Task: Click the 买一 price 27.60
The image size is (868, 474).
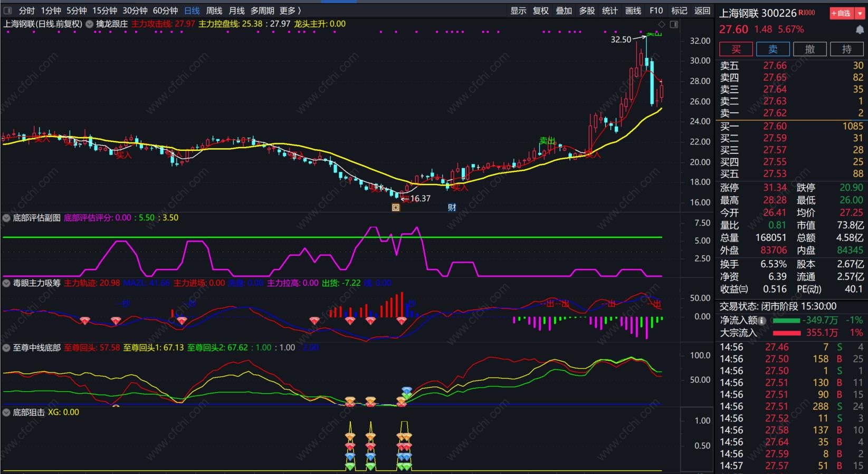Action: coord(775,126)
